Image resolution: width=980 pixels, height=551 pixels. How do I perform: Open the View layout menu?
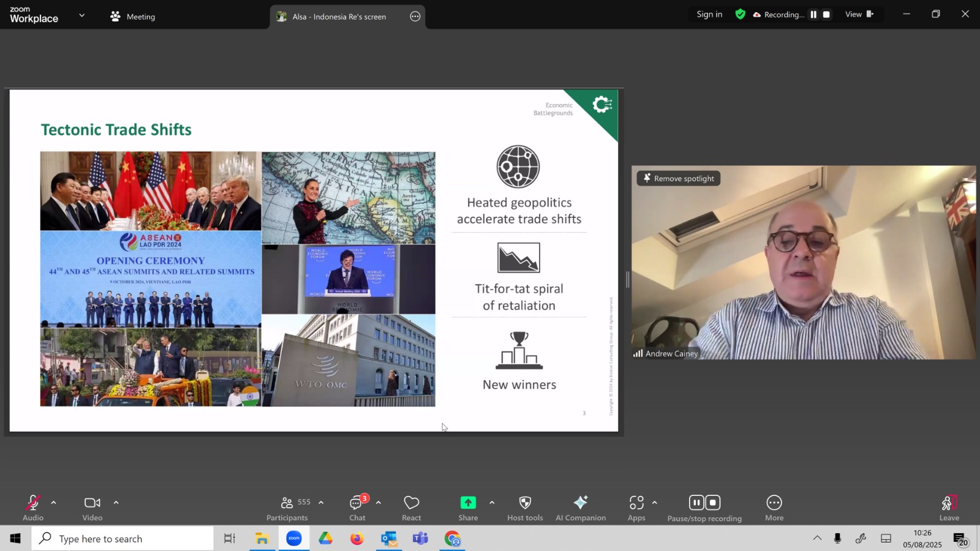point(859,14)
